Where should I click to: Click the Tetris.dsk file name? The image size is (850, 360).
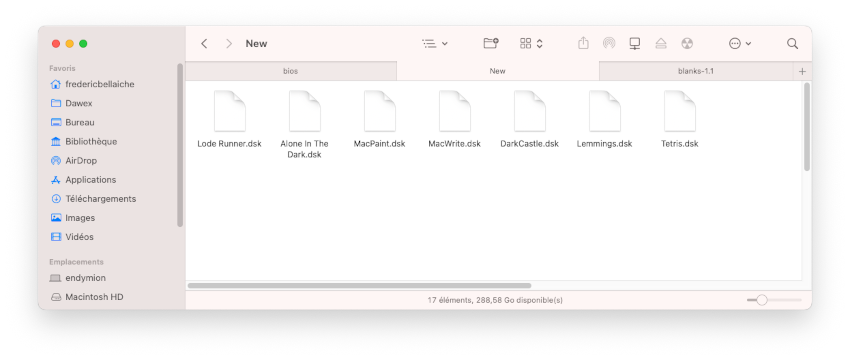[x=680, y=144]
